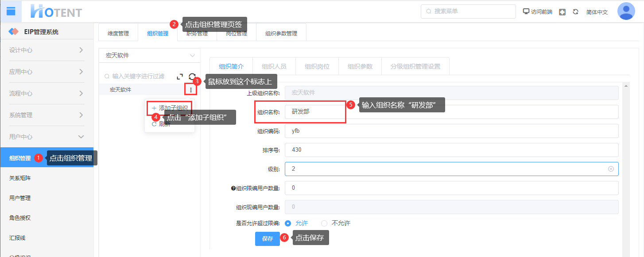Open the 组织岗位 tab

(x=317, y=66)
